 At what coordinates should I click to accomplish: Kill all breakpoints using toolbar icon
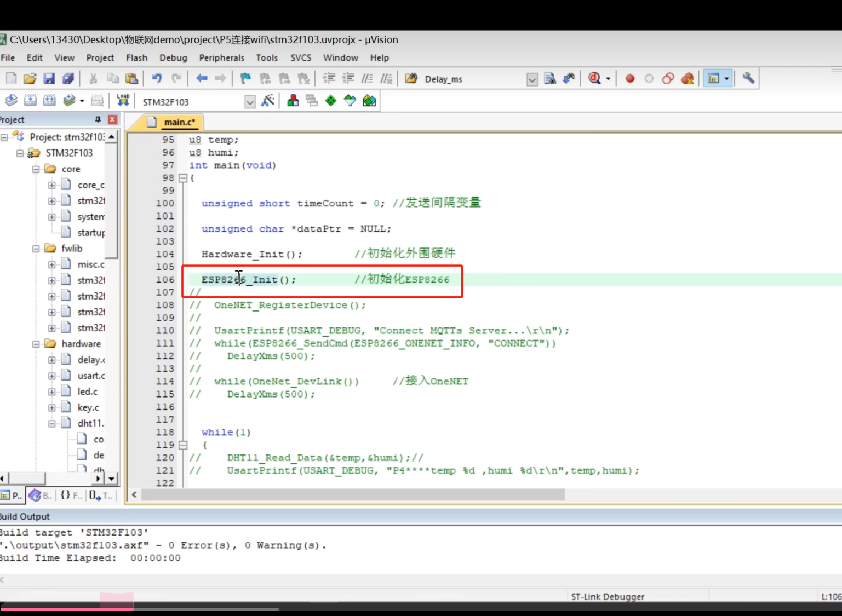click(688, 78)
